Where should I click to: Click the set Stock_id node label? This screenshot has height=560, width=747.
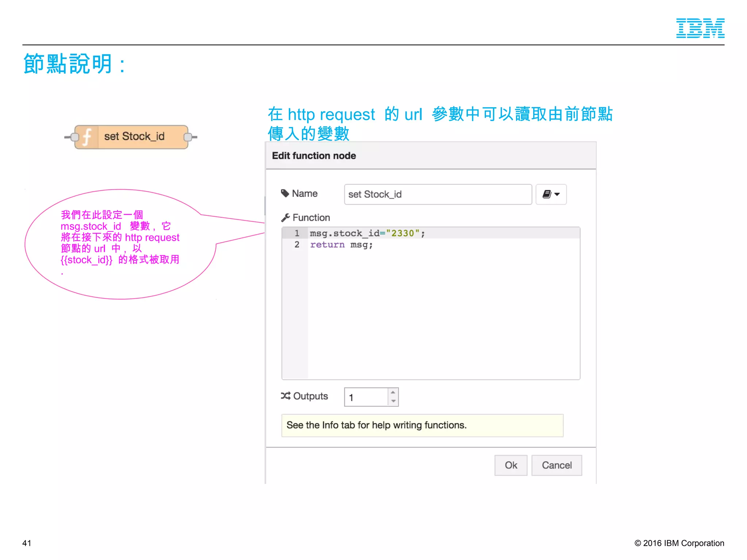134,136
